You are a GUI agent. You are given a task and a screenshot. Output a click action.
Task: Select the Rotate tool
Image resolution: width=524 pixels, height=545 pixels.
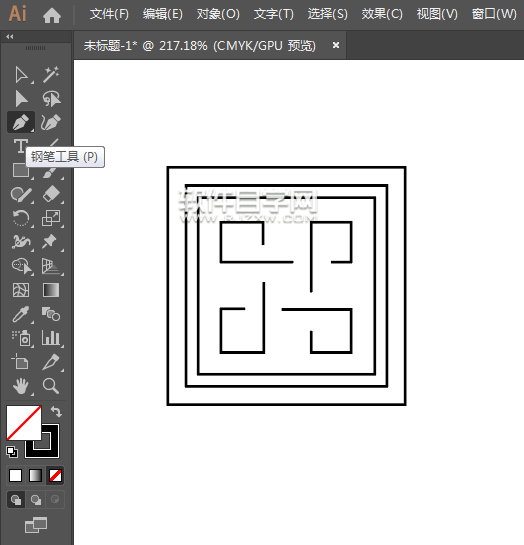[x=21, y=218]
